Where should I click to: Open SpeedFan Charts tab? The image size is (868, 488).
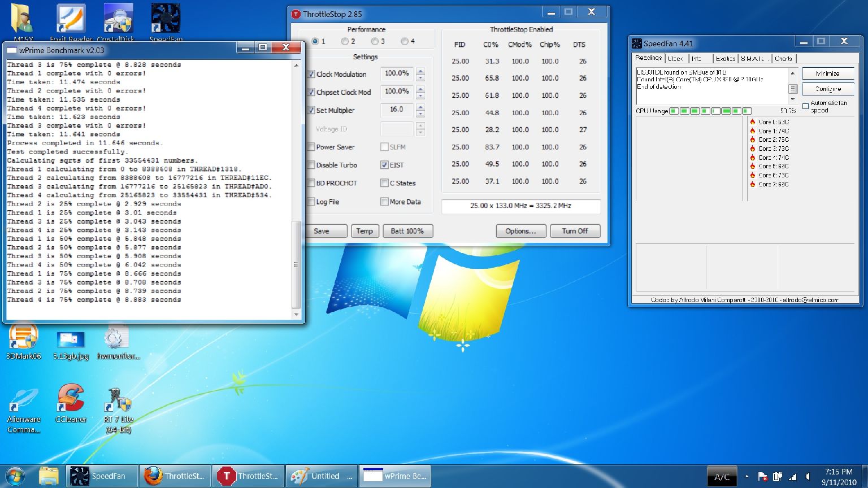(783, 59)
